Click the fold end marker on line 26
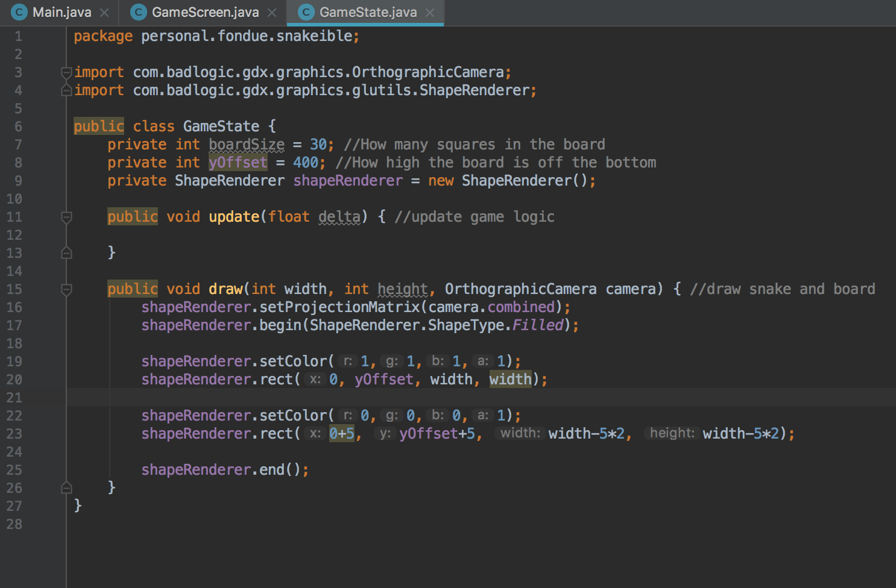Image resolution: width=896 pixels, height=588 pixels. 66,488
